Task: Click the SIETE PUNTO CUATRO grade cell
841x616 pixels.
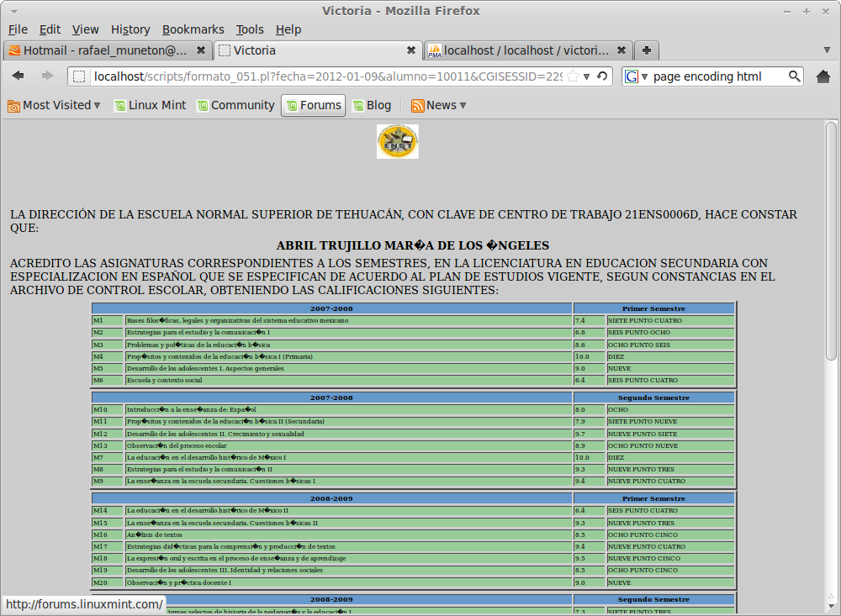Action: click(670, 320)
